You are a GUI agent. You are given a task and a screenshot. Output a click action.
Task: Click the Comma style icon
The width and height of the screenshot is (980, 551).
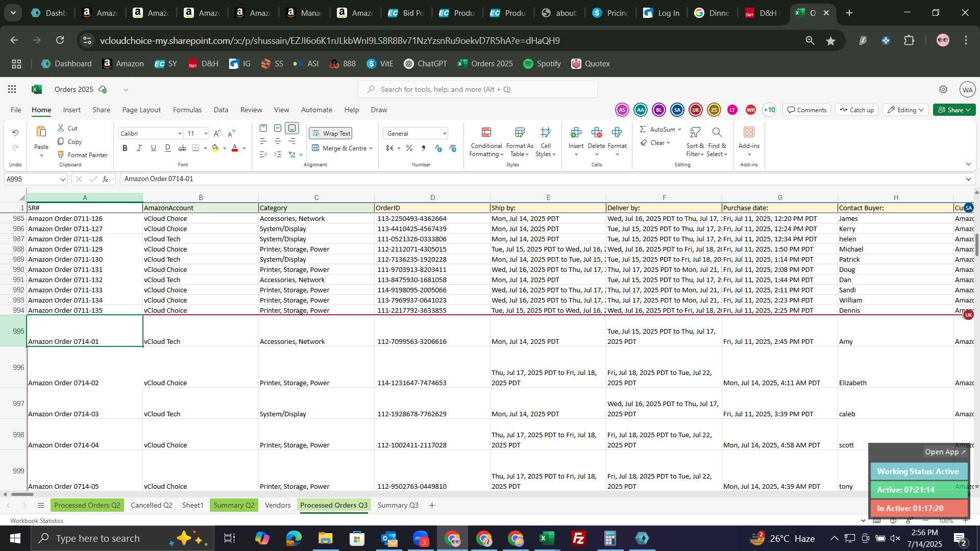[424, 148]
